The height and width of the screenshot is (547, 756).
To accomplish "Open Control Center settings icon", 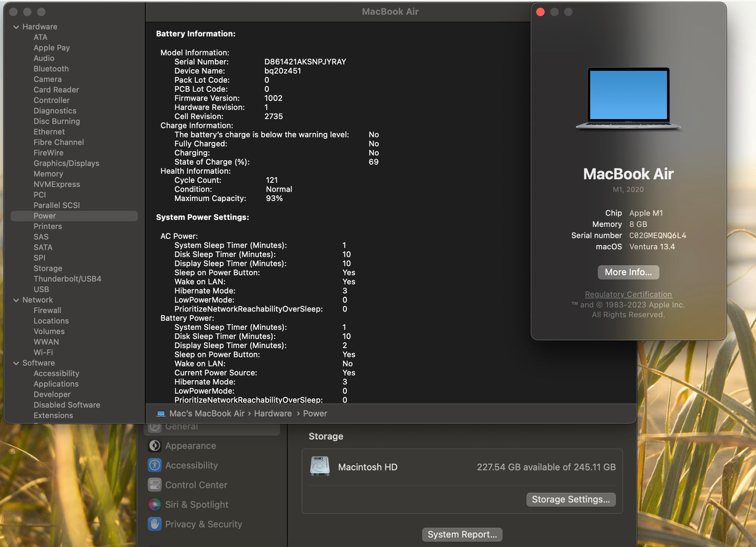I will tap(154, 485).
